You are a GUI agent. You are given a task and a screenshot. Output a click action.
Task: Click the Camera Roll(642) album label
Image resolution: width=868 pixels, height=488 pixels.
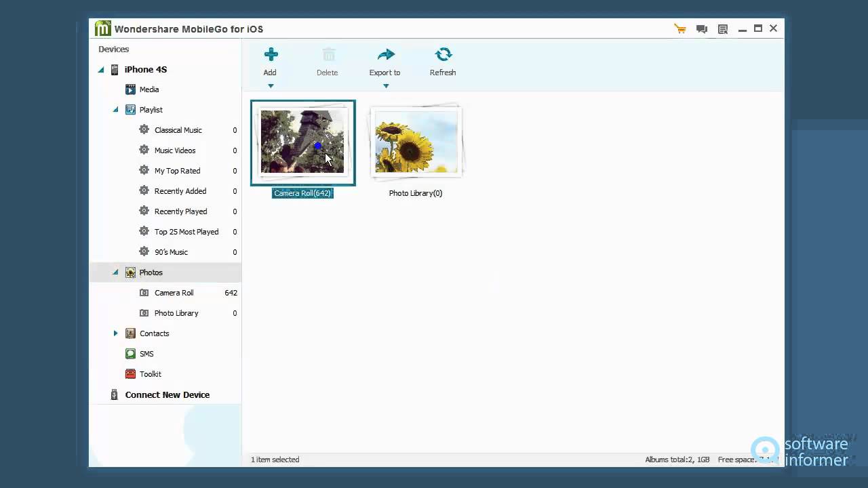point(302,193)
